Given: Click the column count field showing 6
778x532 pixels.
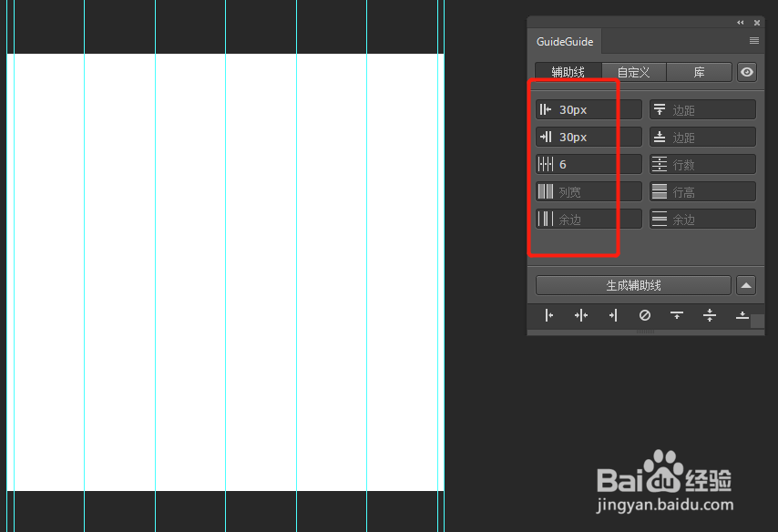Looking at the screenshot, I should click(589, 164).
